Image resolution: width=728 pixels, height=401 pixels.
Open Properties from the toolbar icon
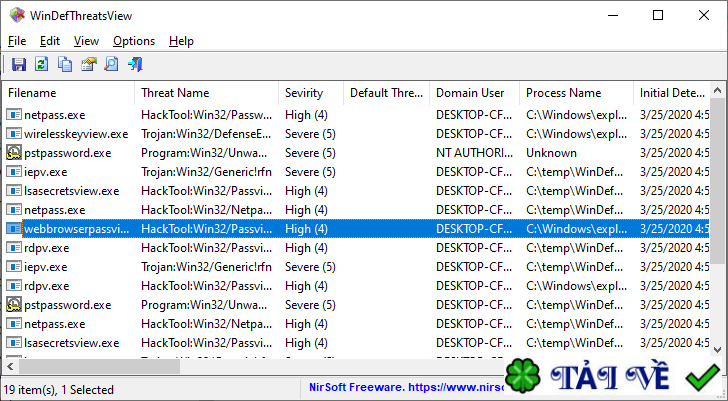88,64
